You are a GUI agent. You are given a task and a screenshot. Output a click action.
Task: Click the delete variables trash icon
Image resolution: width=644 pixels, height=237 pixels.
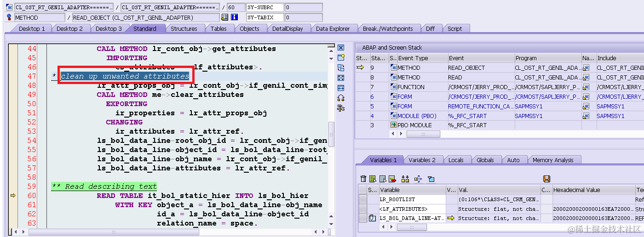click(363, 179)
